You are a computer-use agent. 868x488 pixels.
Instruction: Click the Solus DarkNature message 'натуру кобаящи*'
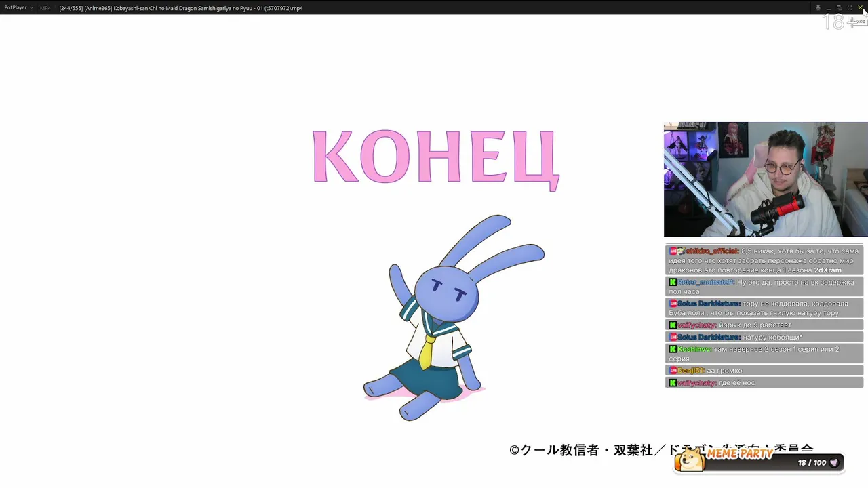tap(764, 338)
